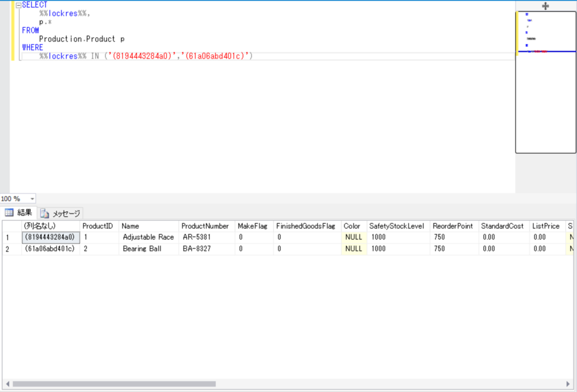Select the Bearing Ball name cell
This screenshot has width=577, height=392.
pyautogui.click(x=149, y=249)
